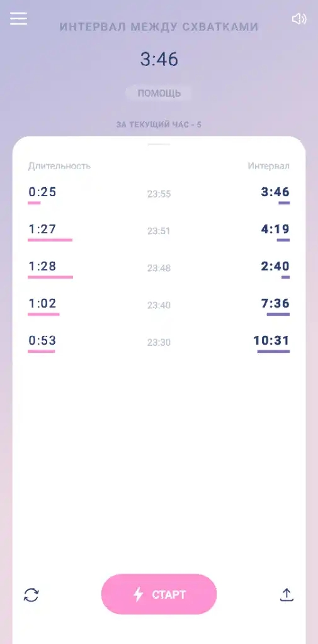The height and width of the screenshot is (644, 318).
Task: Open the ПОМОЩЬ help button
Action: coord(159,93)
